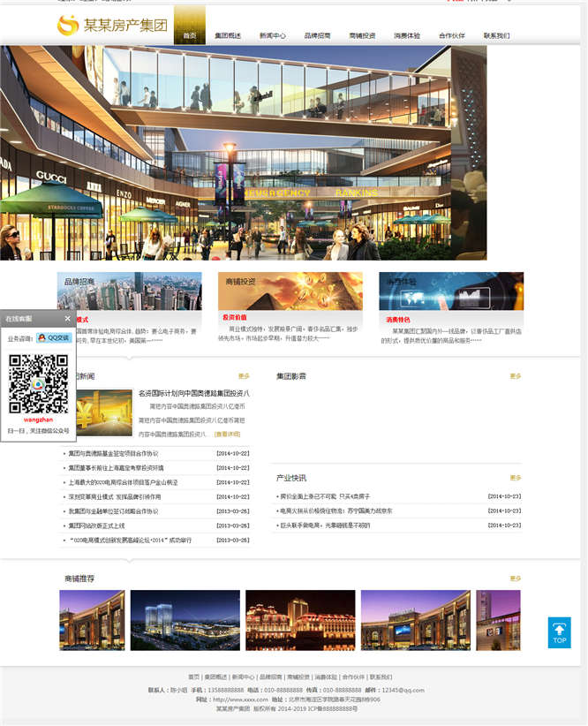Image resolution: width=588 pixels, height=726 pixels.
Task: Click the 某某房产集团 logo
Action: tap(111, 26)
